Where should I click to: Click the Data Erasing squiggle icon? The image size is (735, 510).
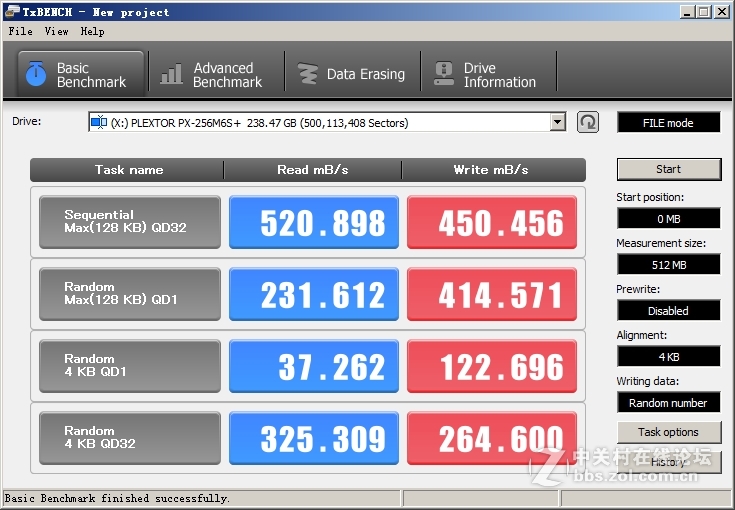(308, 74)
